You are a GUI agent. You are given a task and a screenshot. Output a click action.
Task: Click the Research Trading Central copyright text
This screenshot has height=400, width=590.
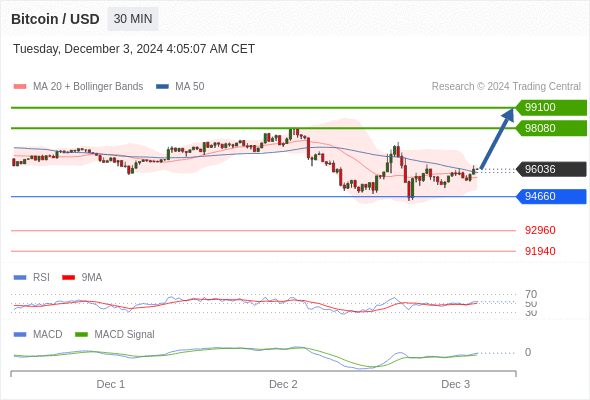pos(506,87)
